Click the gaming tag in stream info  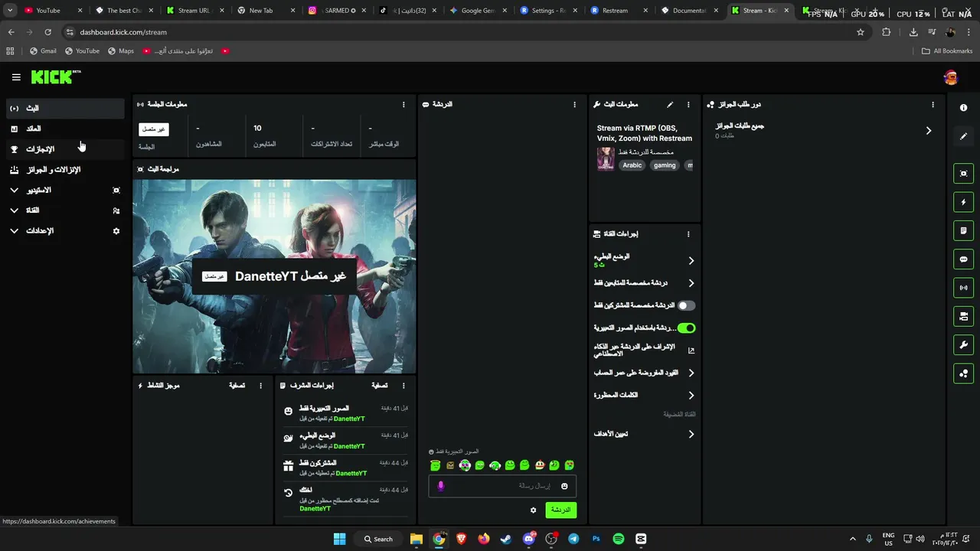click(x=665, y=165)
